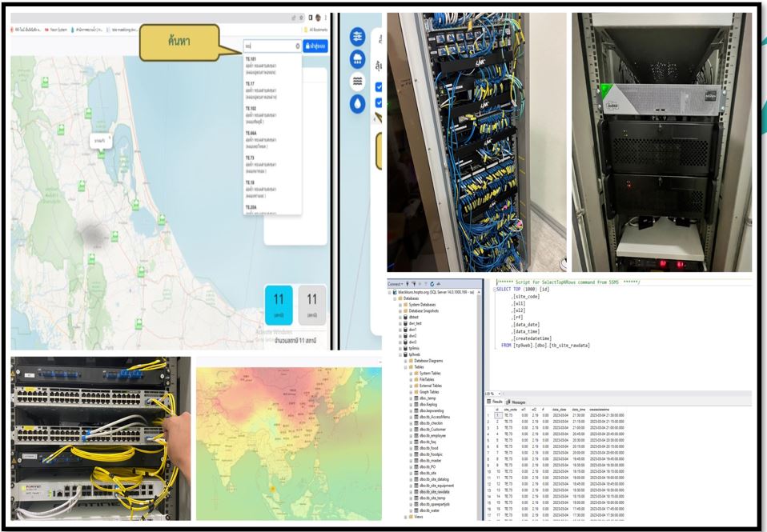Uncheck the top checkbox in the layer panel
This screenshot has height=532, width=767.
coord(378,87)
